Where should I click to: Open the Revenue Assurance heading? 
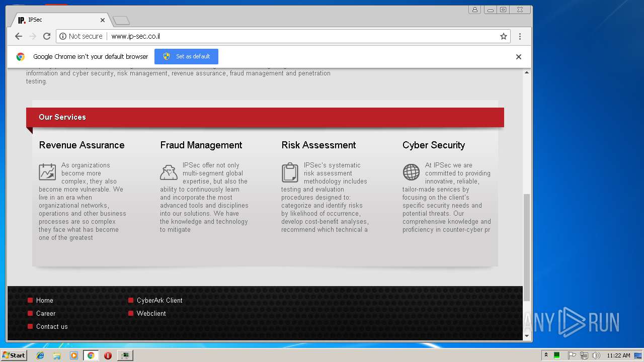coord(82,145)
